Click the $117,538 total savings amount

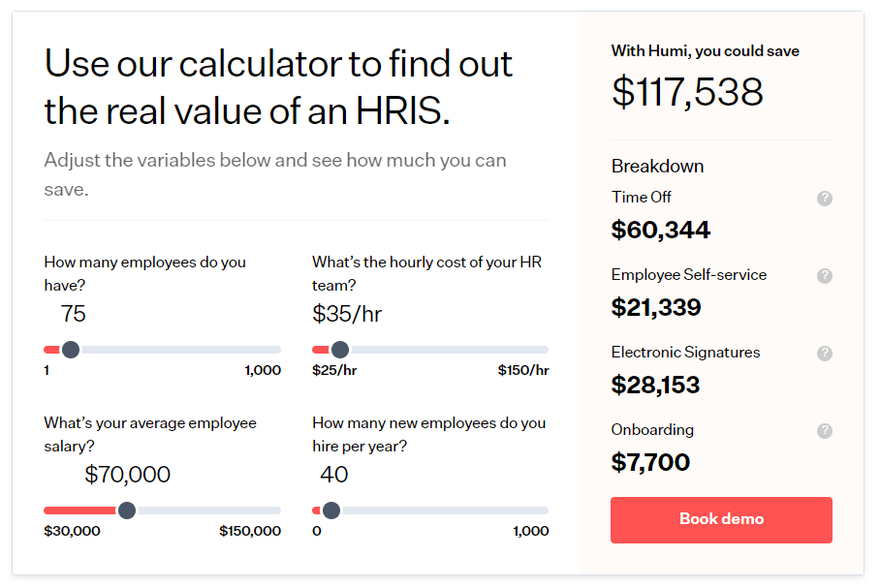click(x=686, y=93)
